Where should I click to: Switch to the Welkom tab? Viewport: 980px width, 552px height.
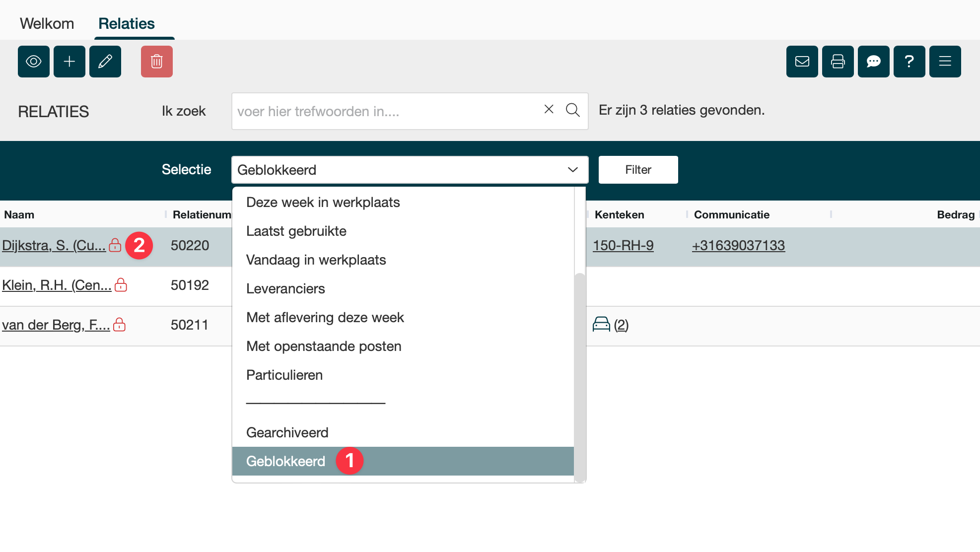(x=47, y=23)
